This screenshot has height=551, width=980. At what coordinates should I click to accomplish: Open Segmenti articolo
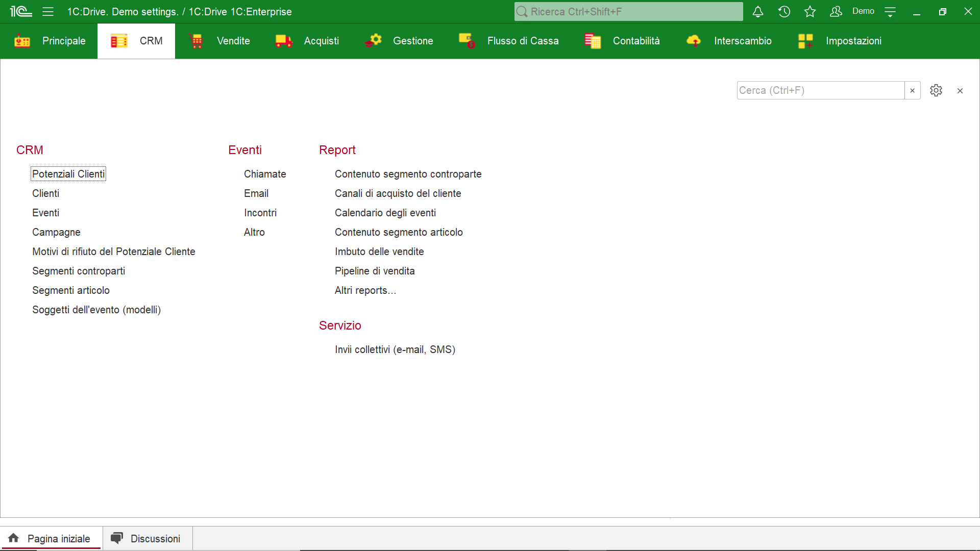coord(71,290)
